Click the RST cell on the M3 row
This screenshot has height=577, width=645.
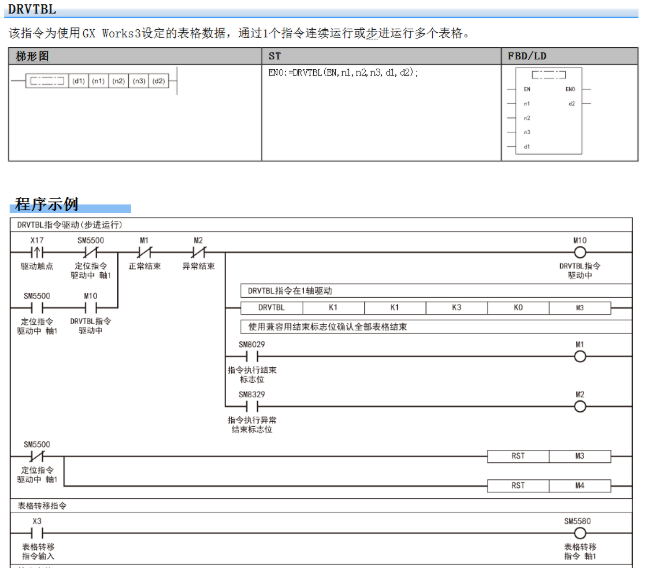pos(518,456)
